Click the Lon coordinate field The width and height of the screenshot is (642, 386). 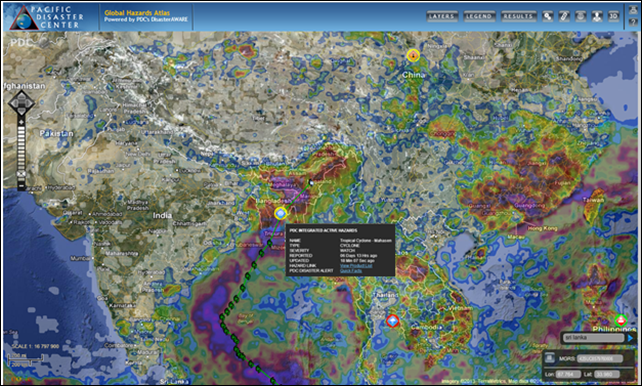pos(568,374)
